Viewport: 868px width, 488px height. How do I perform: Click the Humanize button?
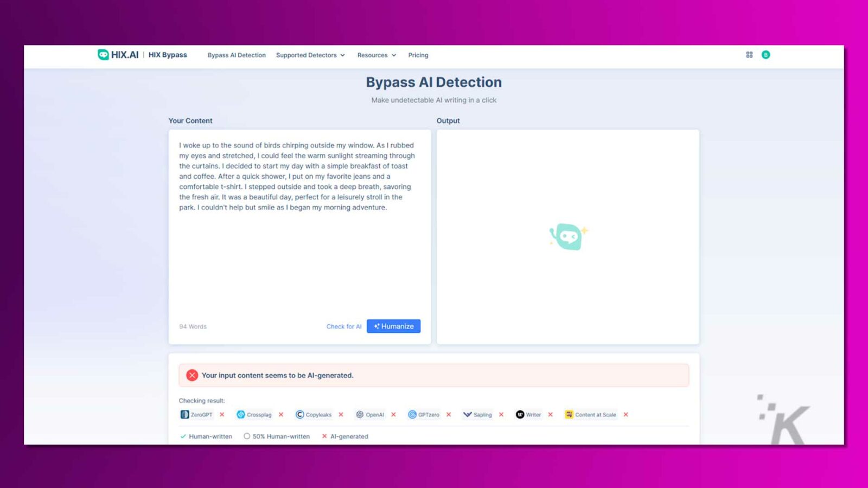[x=394, y=326]
